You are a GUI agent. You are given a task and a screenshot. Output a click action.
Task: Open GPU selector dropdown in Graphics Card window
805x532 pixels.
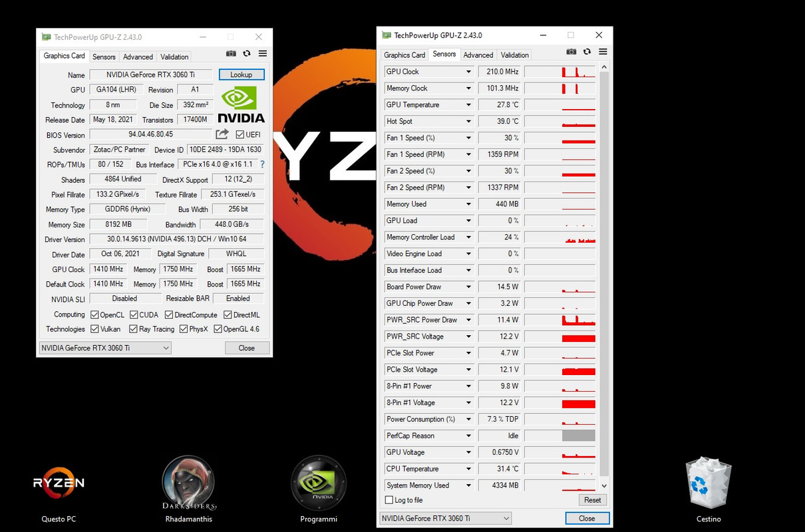pyautogui.click(x=105, y=348)
